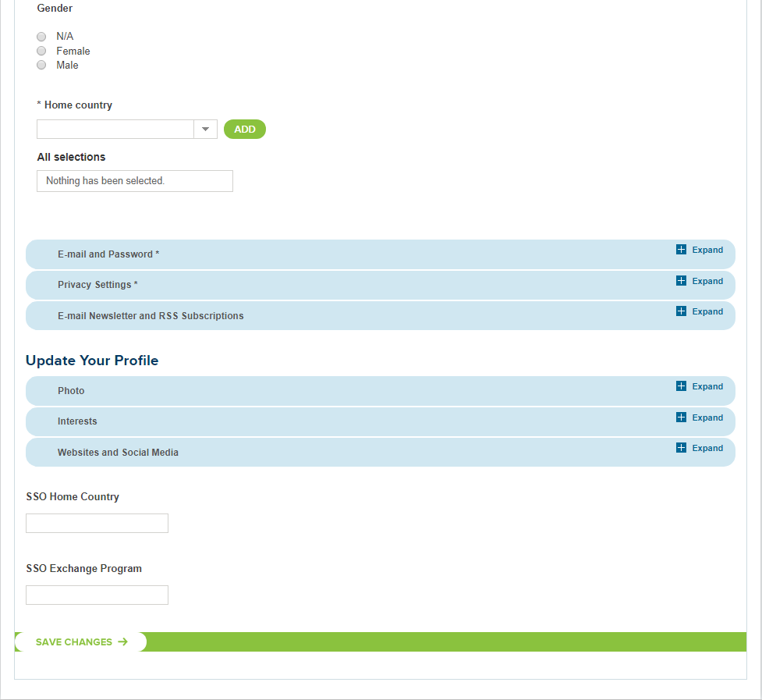This screenshot has height=700, width=762.
Task: Click plus icon for E-mail and Password
Action: [x=682, y=250]
